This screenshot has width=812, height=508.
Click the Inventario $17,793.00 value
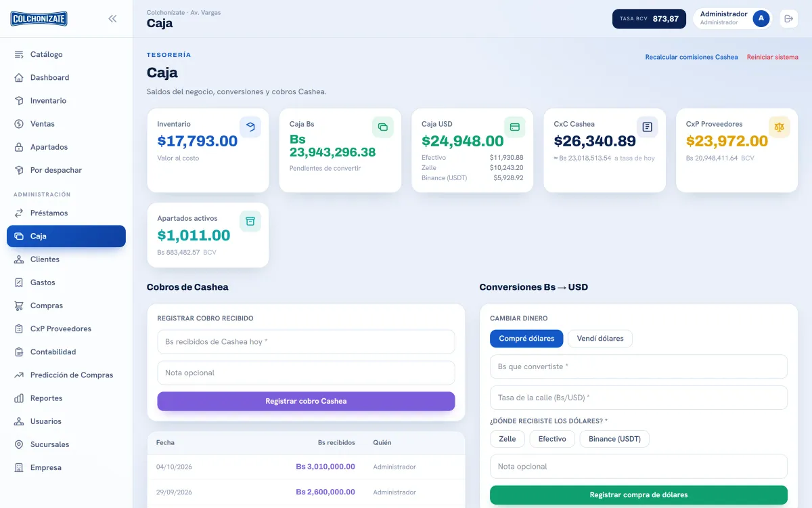tap(198, 141)
